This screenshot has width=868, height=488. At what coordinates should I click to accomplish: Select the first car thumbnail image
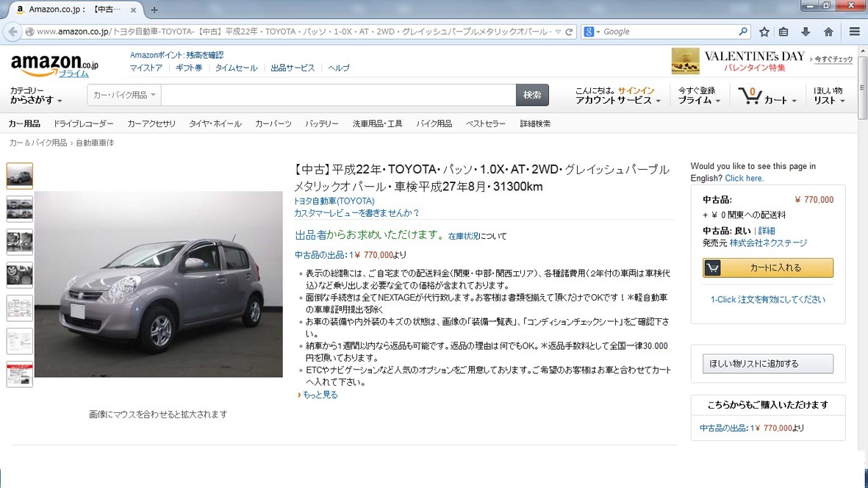pos(19,176)
